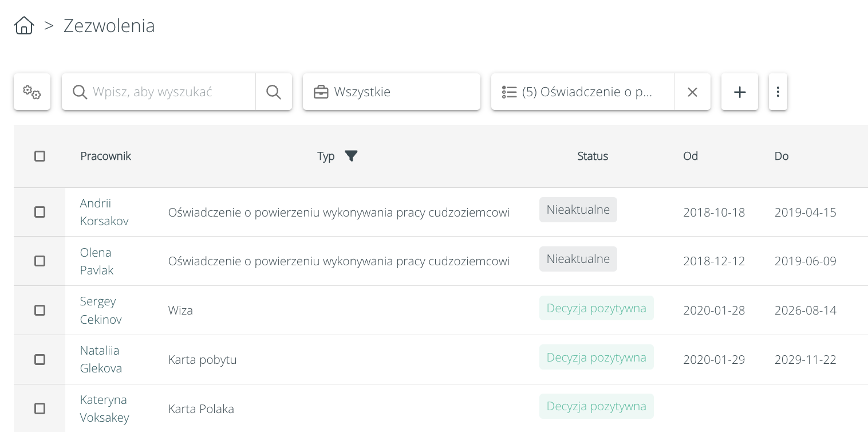
Task: Open Nataliia Glekova employee link
Action: coord(101,359)
